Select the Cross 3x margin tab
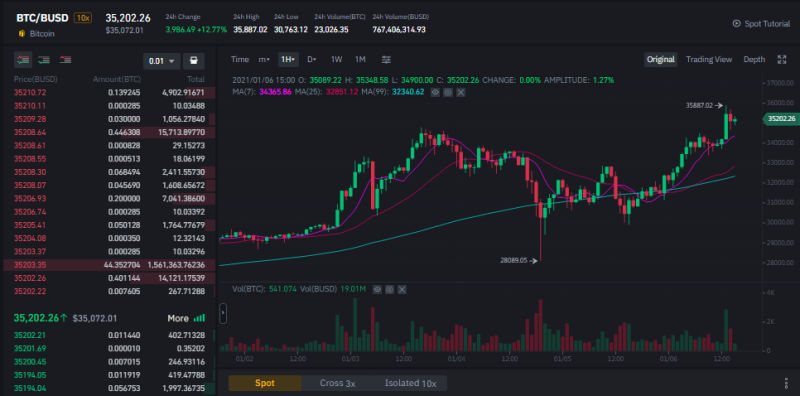 tap(337, 383)
